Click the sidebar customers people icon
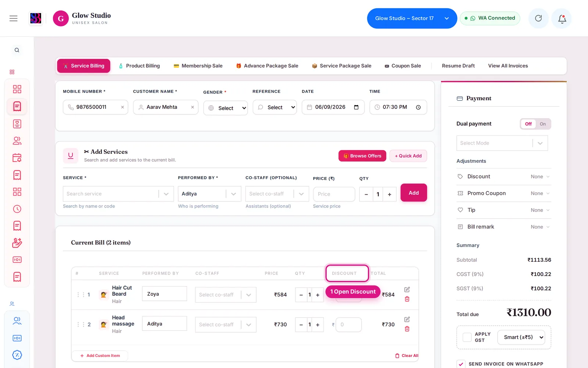This screenshot has width=588, height=368. (17, 141)
